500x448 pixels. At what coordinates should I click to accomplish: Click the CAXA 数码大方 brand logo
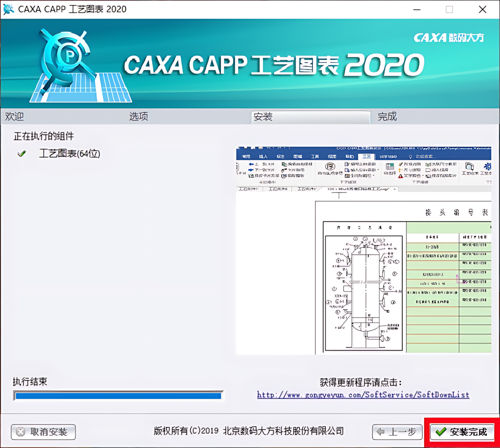coord(449,37)
